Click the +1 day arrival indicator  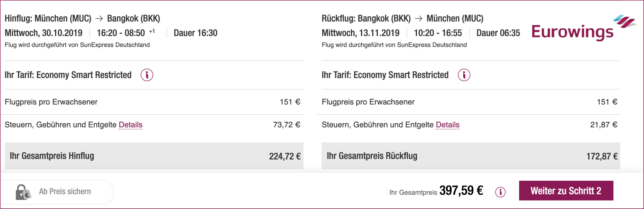(152, 31)
